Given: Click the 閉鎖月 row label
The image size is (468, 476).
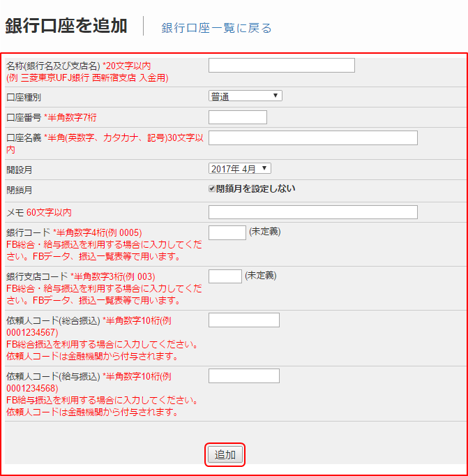Looking at the screenshot, I should point(19,191).
